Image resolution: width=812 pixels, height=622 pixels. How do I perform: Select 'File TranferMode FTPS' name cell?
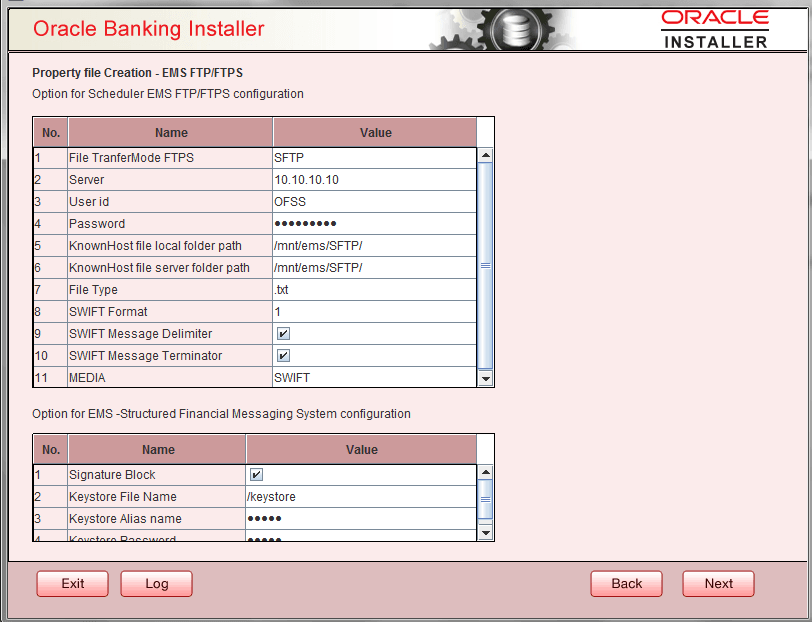[x=170, y=158]
